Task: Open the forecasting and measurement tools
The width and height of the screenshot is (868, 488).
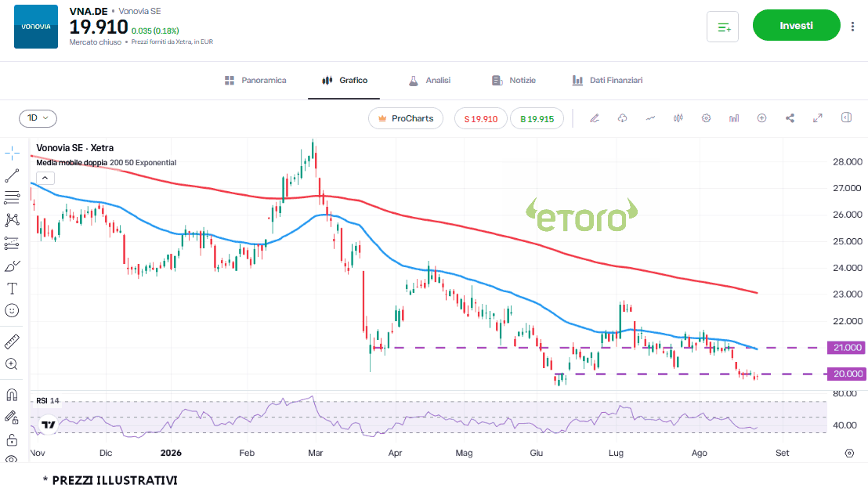Action: click(13, 243)
